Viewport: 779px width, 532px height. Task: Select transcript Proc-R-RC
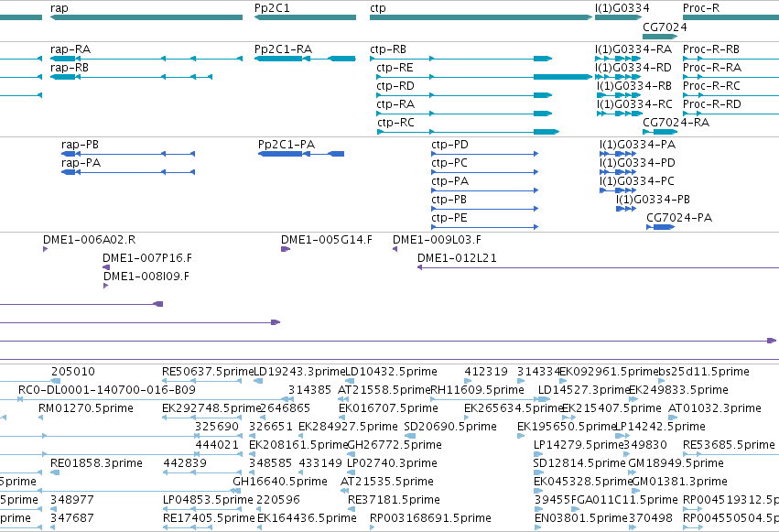click(x=711, y=86)
